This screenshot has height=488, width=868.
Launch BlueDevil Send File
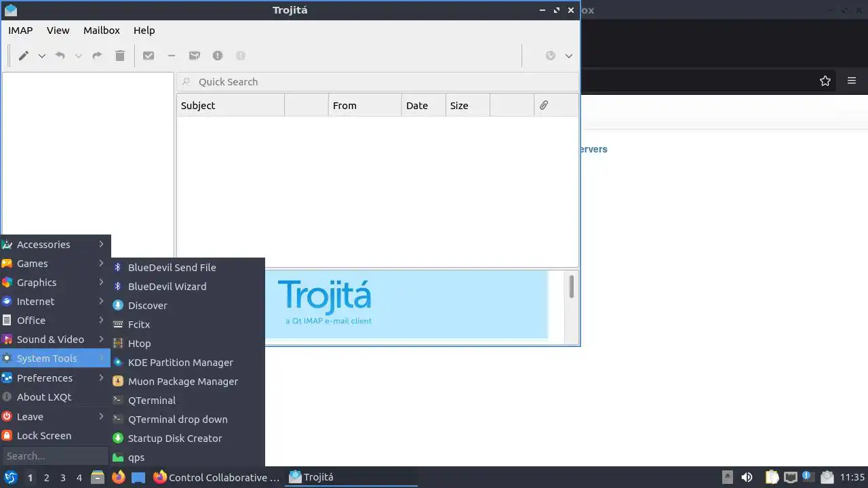[x=188, y=267]
